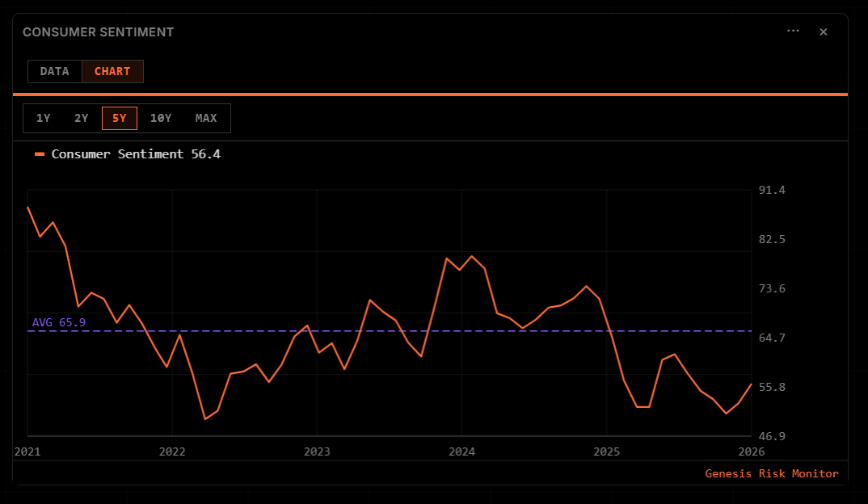Select the MAX time range

pyautogui.click(x=206, y=118)
